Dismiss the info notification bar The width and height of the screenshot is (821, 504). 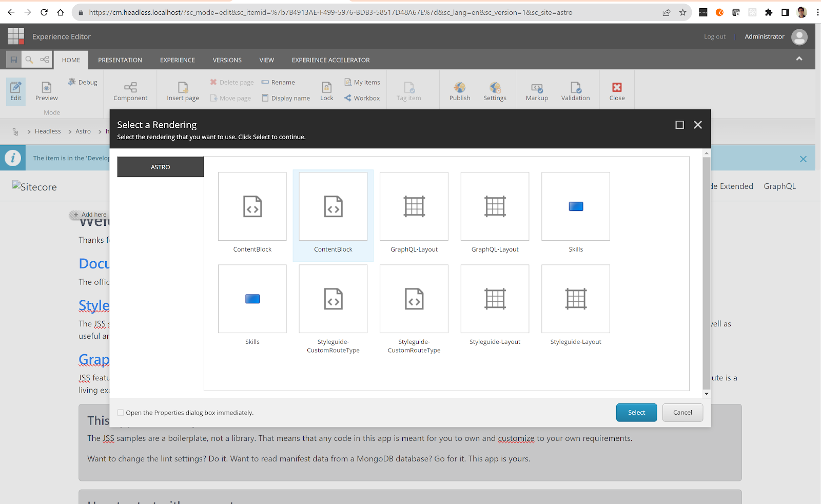(x=803, y=159)
